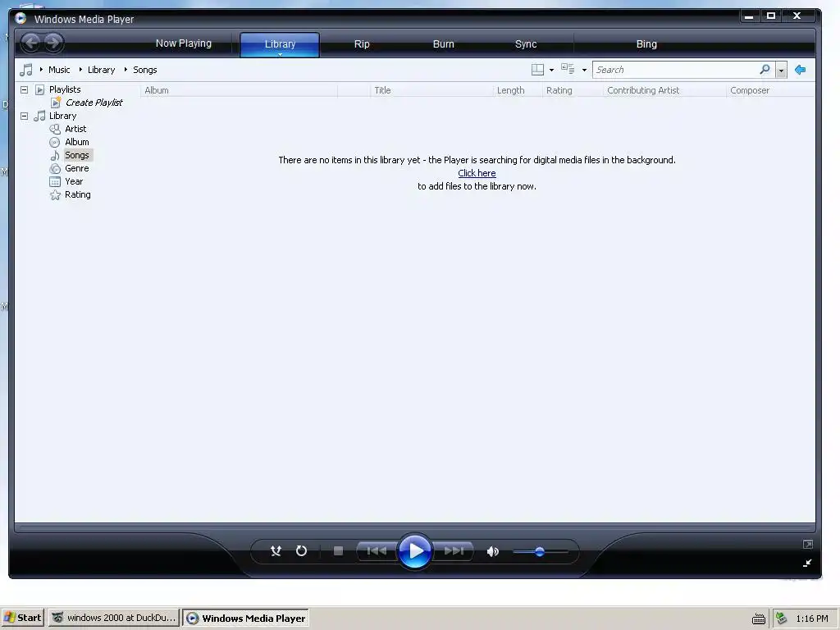Switch to compact mode icon
The width and height of the screenshot is (840, 630).
pyautogui.click(x=807, y=563)
